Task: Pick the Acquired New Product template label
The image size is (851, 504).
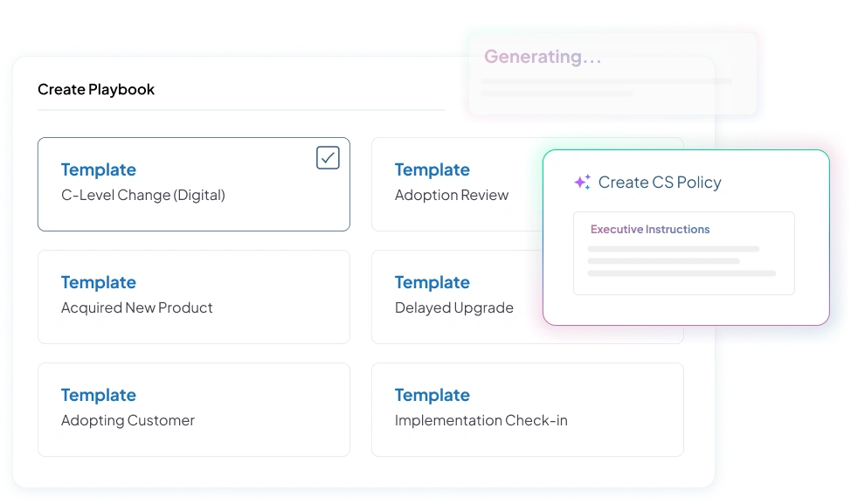Action: tap(136, 308)
